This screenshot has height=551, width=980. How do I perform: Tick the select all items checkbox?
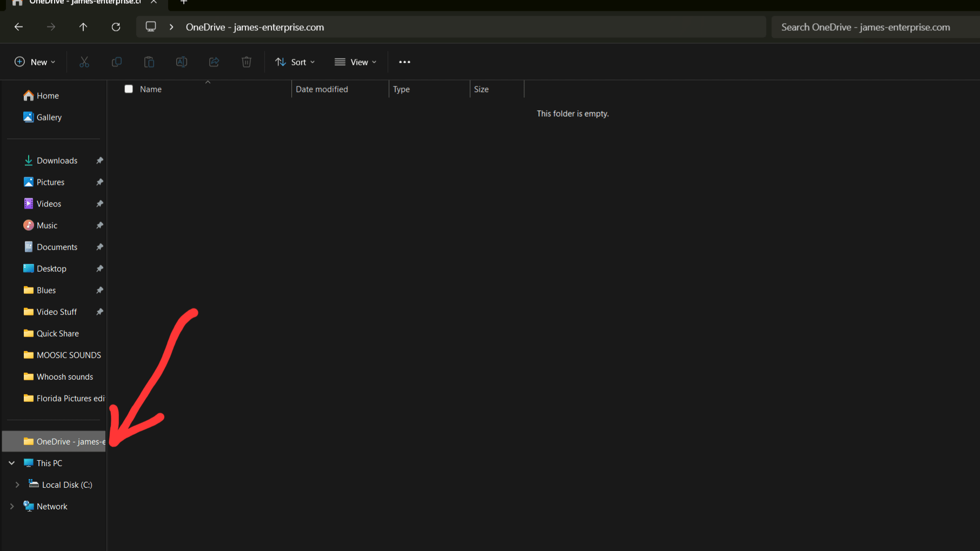coord(129,89)
